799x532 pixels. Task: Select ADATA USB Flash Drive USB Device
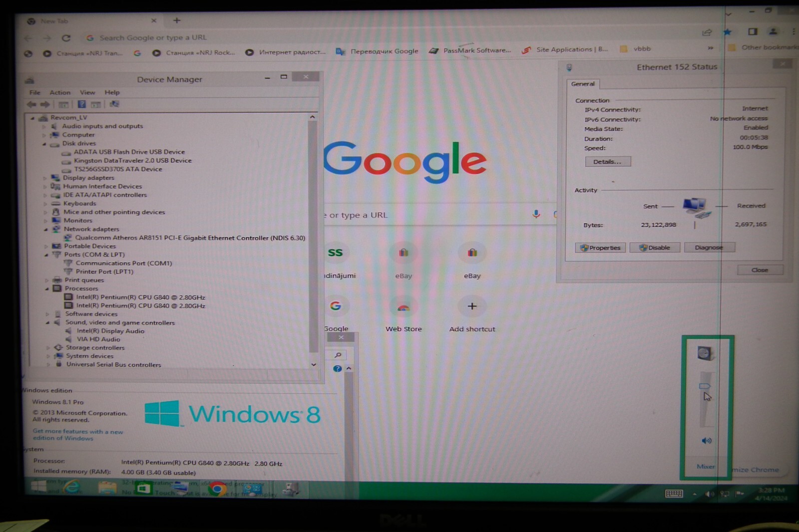click(x=129, y=152)
